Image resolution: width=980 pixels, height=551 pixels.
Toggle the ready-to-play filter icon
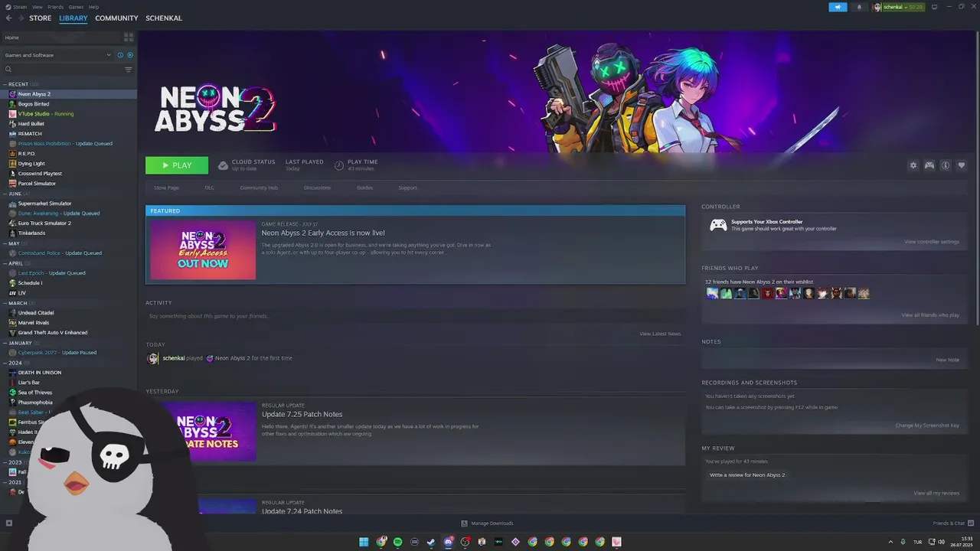pos(129,55)
